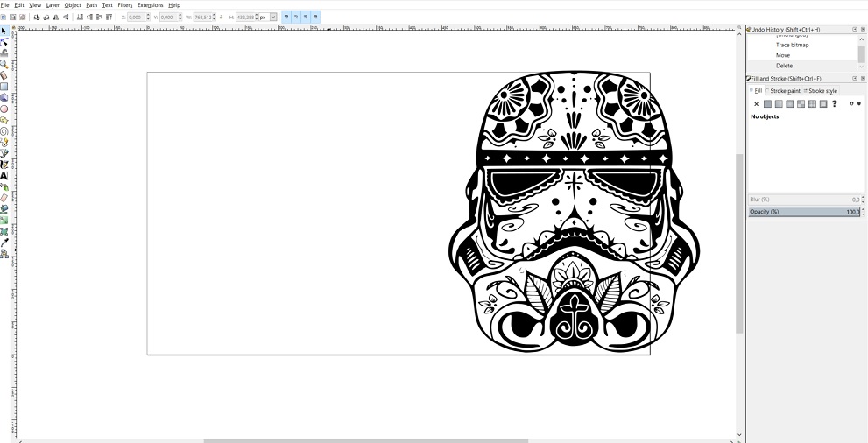Increase Opacity value with up arrow
The image size is (868, 443).
[863, 209]
